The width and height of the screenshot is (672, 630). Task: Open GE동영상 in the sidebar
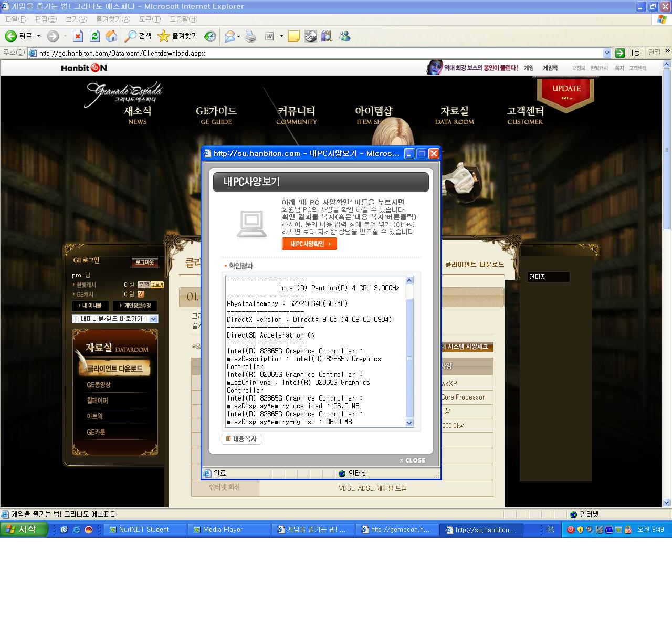[x=99, y=385]
